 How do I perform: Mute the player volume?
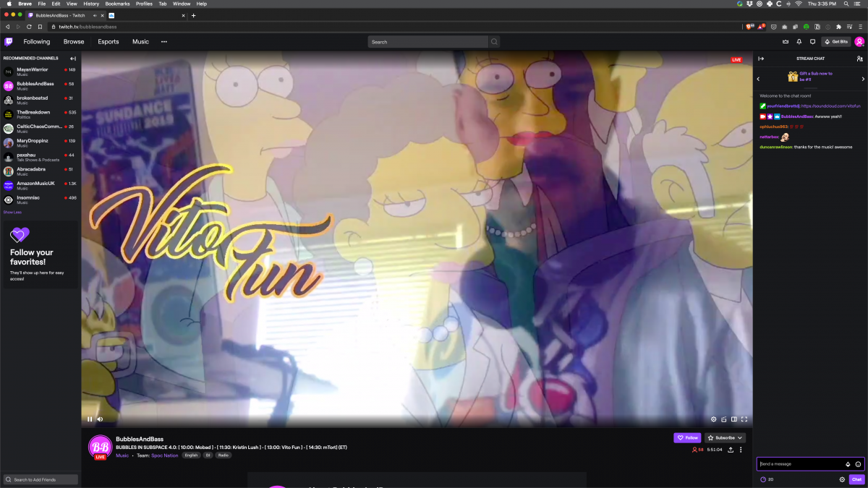click(x=100, y=419)
